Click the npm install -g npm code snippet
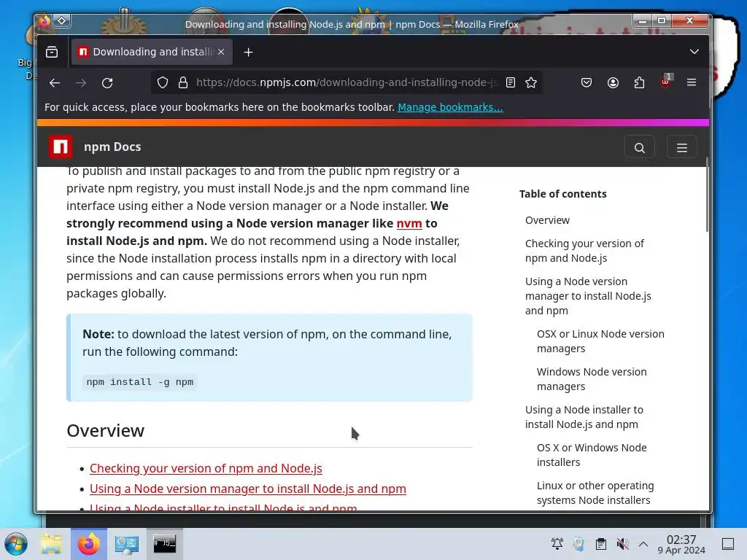 [x=140, y=382]
